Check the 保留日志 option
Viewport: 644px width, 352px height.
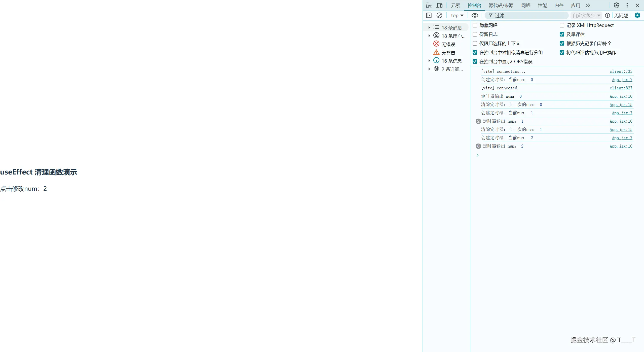click(x=475, y=34)
